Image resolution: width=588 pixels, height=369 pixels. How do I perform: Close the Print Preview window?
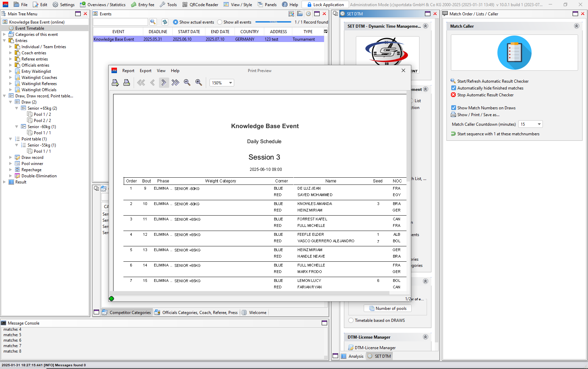(403, 70)
